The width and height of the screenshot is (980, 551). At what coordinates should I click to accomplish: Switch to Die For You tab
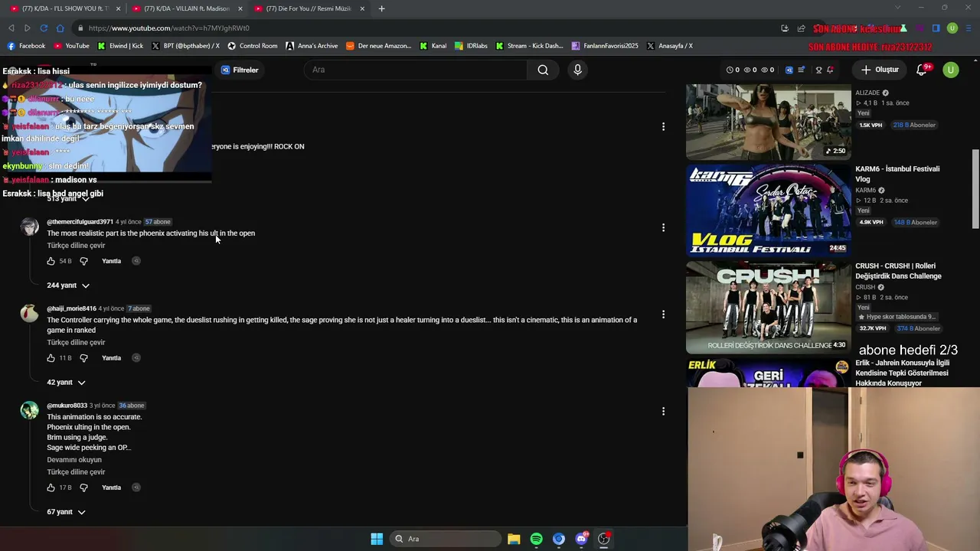[308, 8]
